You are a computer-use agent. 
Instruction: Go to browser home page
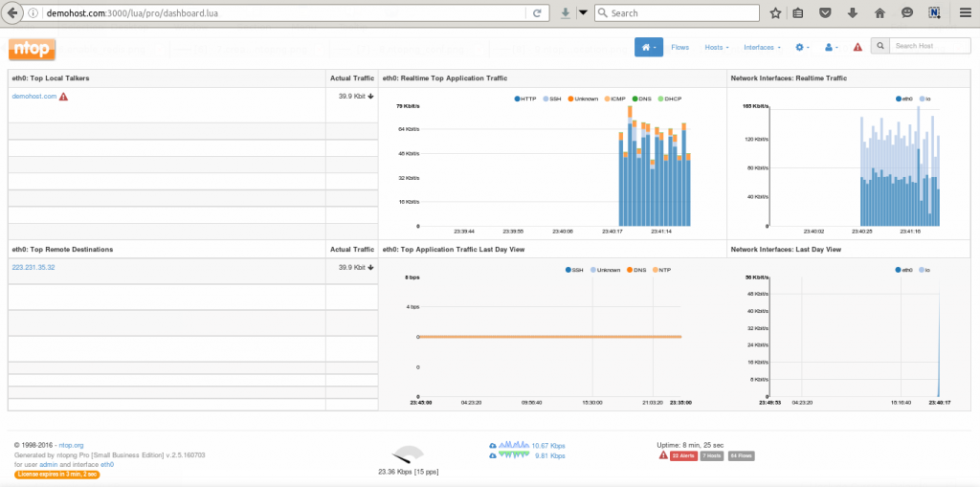[880, 13]
